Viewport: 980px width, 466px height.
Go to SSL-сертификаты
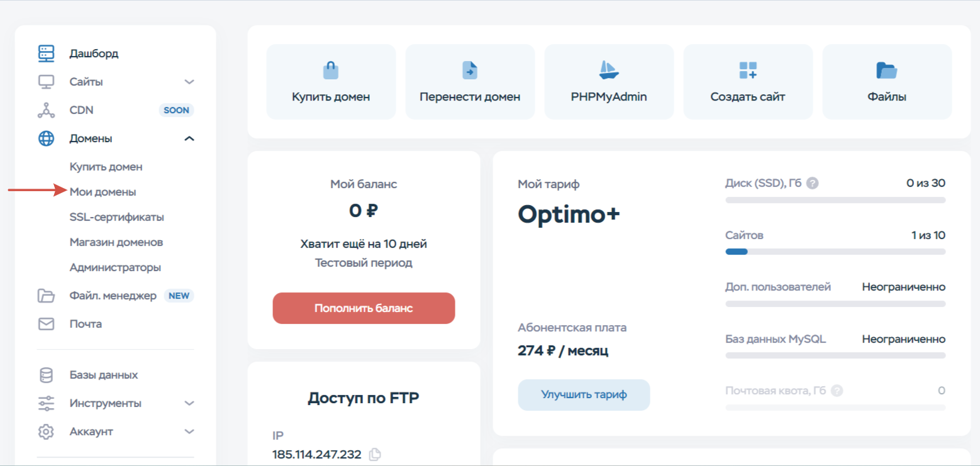click(x=116, y=217)
